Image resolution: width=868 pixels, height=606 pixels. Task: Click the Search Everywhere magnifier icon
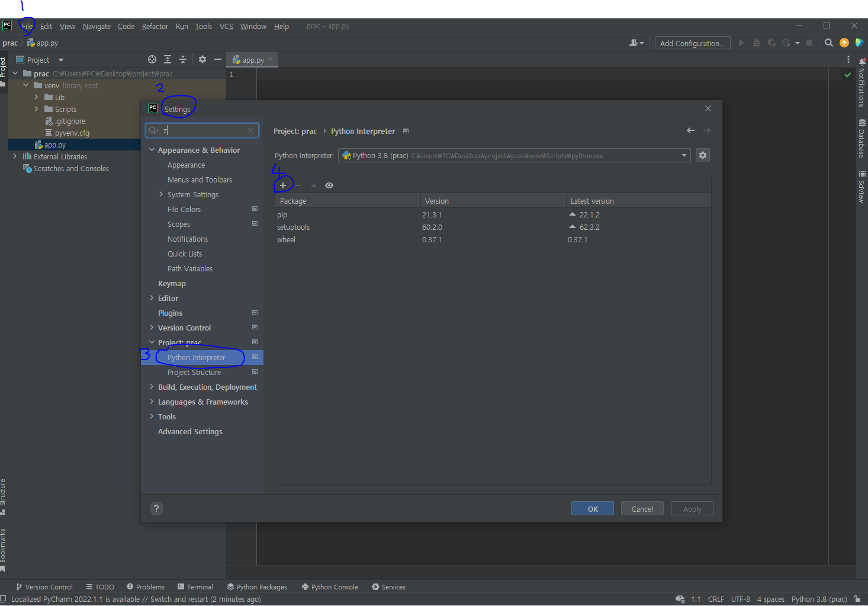point(828,43)
